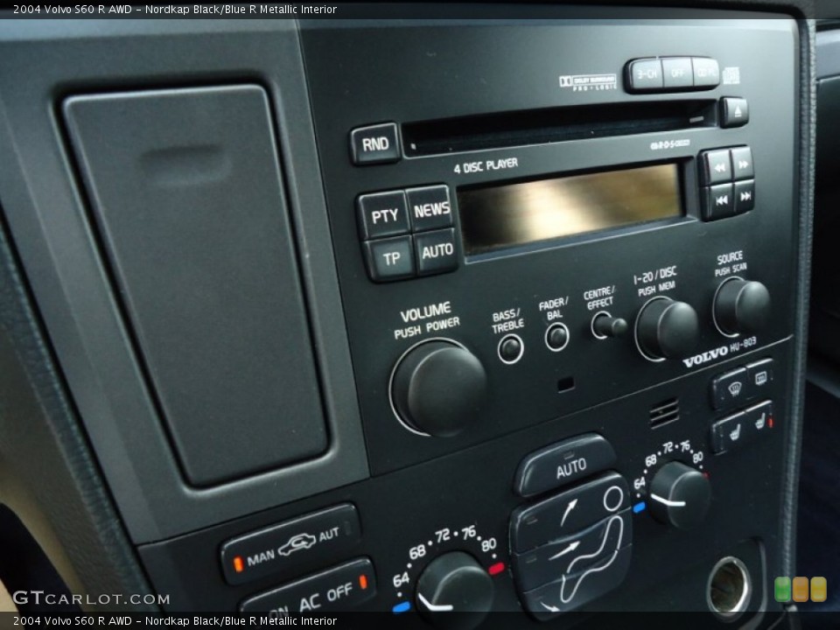
Task: Push the 1-20/DISC memory knob
Action: coord(666,329)
